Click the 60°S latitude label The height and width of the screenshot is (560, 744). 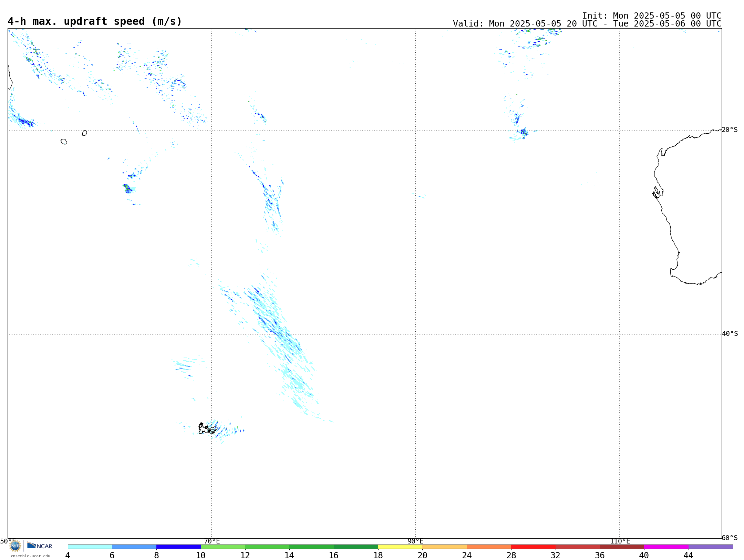tap(730, 538)
